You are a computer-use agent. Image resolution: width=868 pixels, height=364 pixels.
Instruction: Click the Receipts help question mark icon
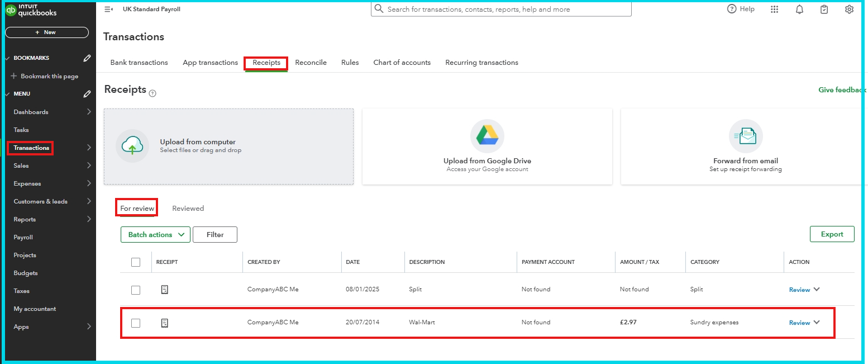click(x=152, y=93)
